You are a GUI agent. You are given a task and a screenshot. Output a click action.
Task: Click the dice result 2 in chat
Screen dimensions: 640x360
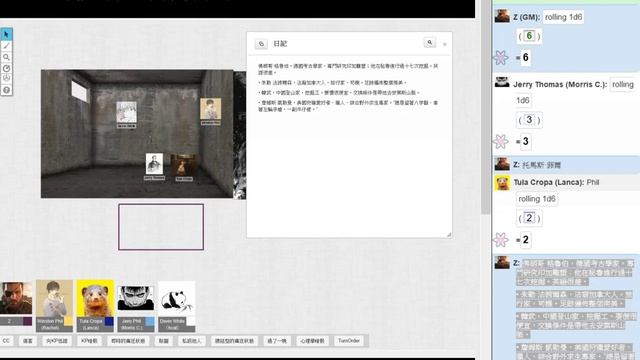click(x=529, y=218)
